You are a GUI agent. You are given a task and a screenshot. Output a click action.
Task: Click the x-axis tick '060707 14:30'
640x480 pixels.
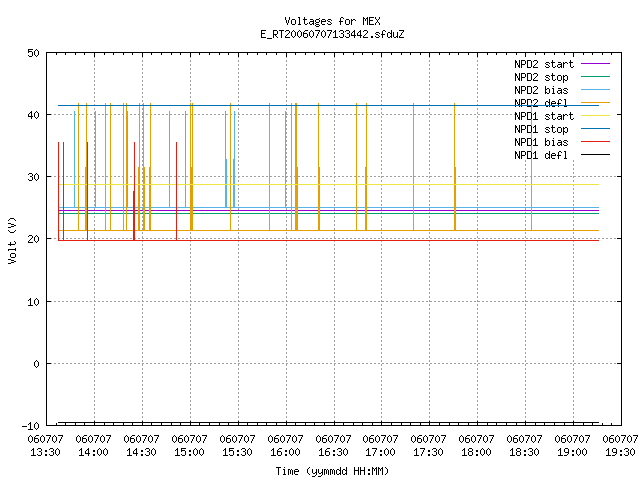click(141, 446)
